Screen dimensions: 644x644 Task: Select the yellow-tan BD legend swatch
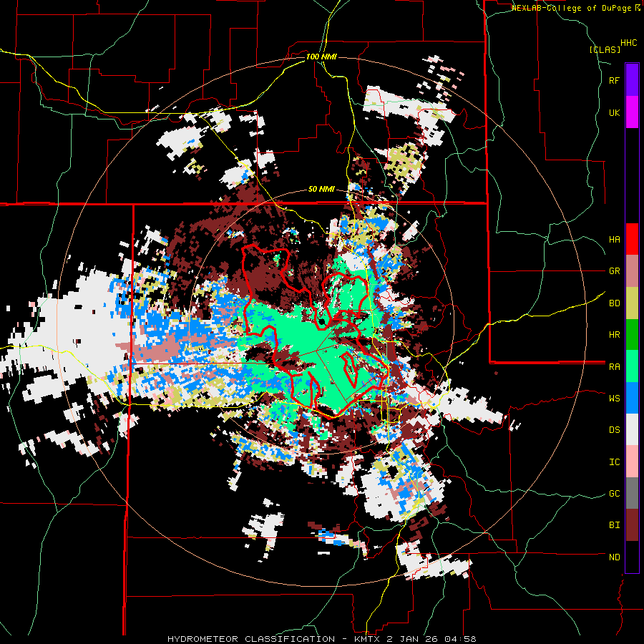(x=632, y=303)
